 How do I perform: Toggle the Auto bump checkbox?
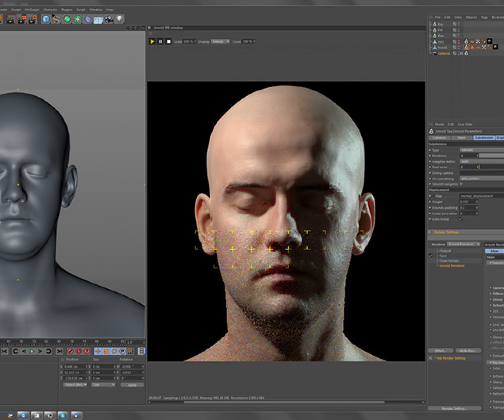461,219
